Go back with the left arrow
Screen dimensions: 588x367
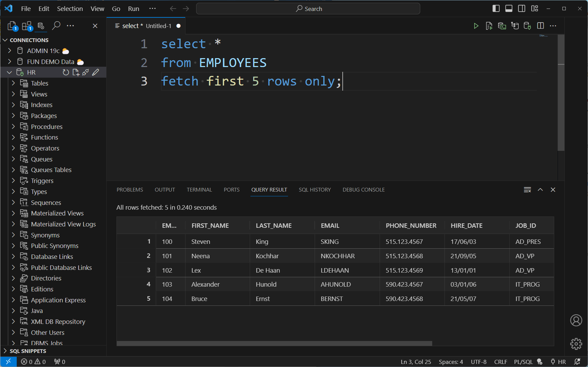(x=173, y=9)
